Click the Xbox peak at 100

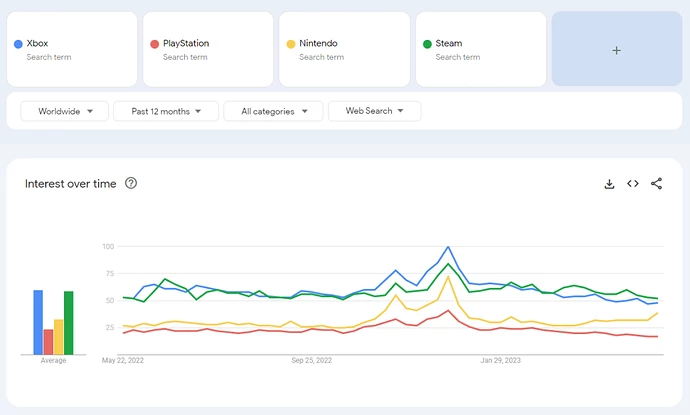[x=448, y=247]
